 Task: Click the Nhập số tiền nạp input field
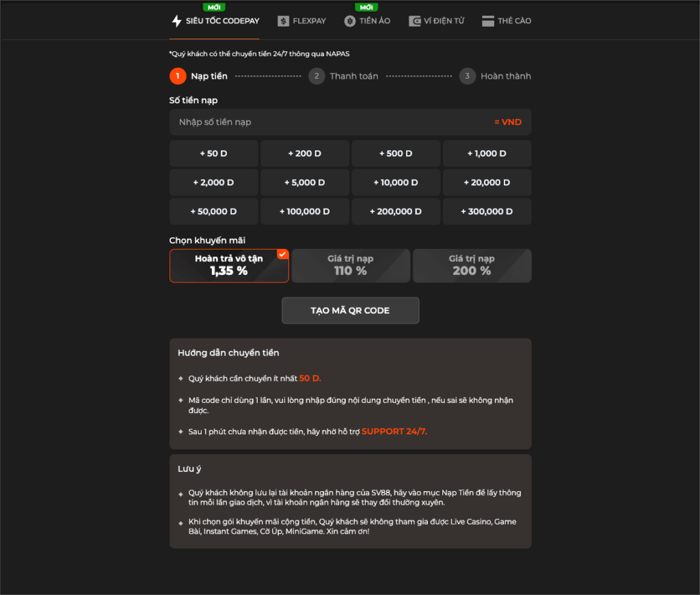point(328,122)
